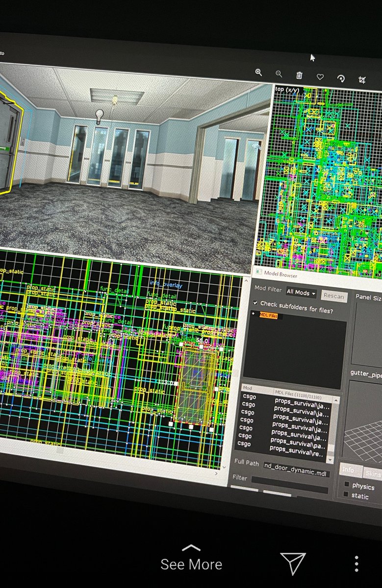Delete the photo with the trash icon
The height and width of the screenshot is (588, 382).
[299, 75]
